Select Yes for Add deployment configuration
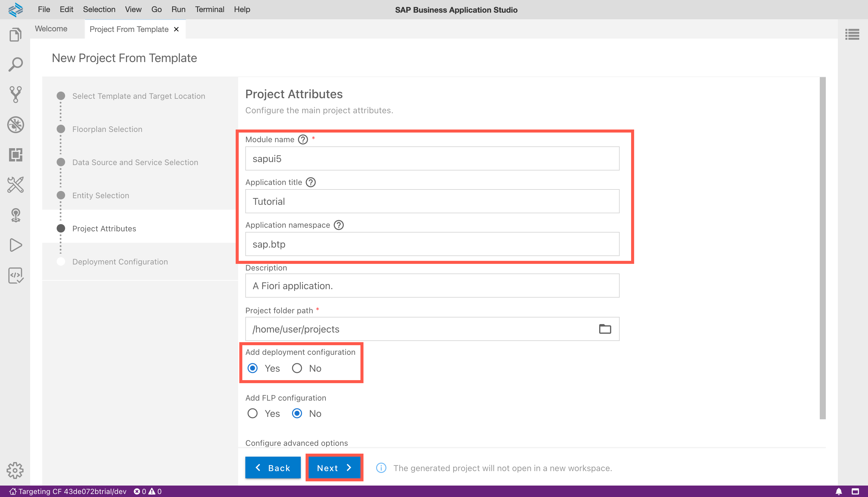The height and width of the screenshot is (497, 868). tap(252, 368)
